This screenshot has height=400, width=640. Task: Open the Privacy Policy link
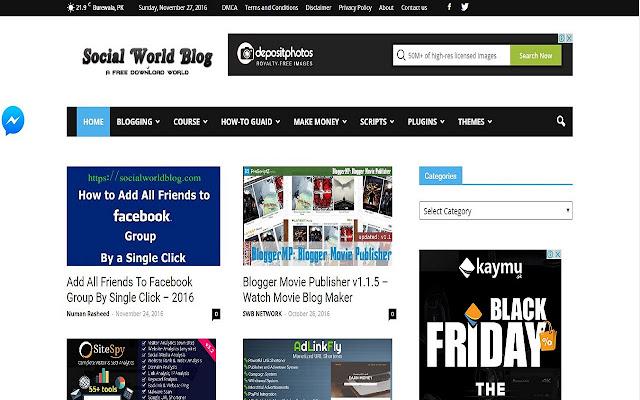[355, 7]
